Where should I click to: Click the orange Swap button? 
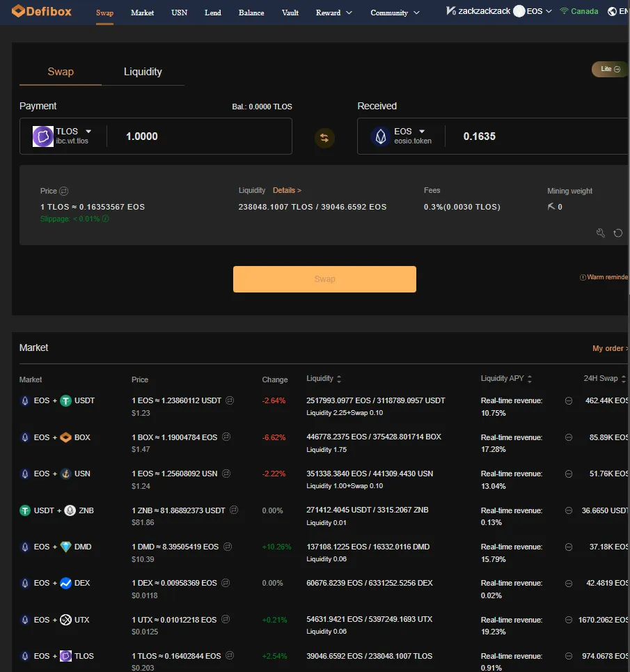point(324,279)
